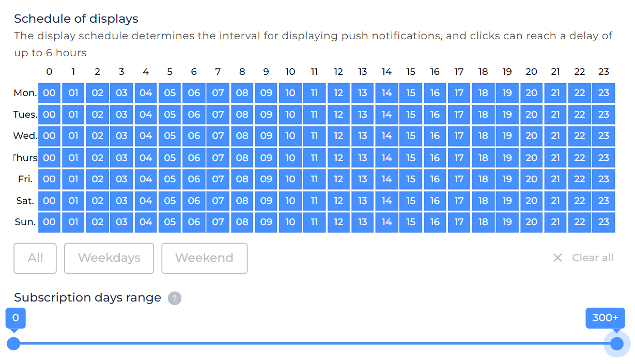Click the Mon. row label
Viewport: 635px width, 364px height.
[25, 93]
